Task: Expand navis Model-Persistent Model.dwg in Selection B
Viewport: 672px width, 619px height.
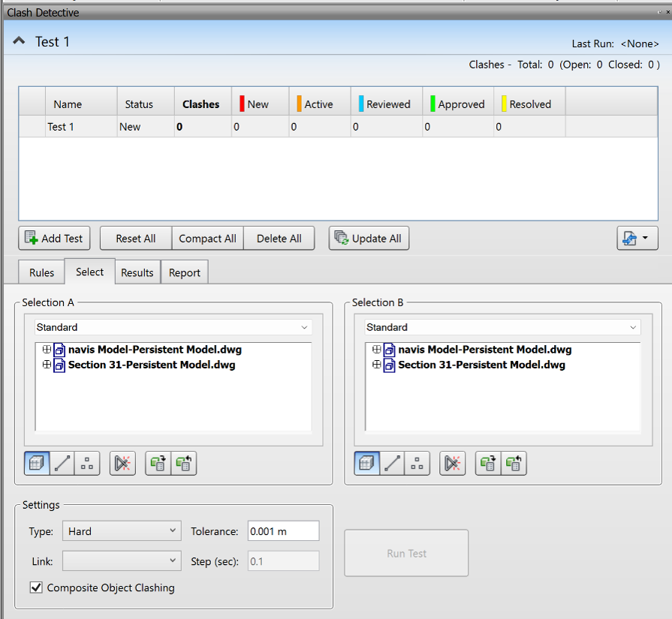Action: click(376, 349)
